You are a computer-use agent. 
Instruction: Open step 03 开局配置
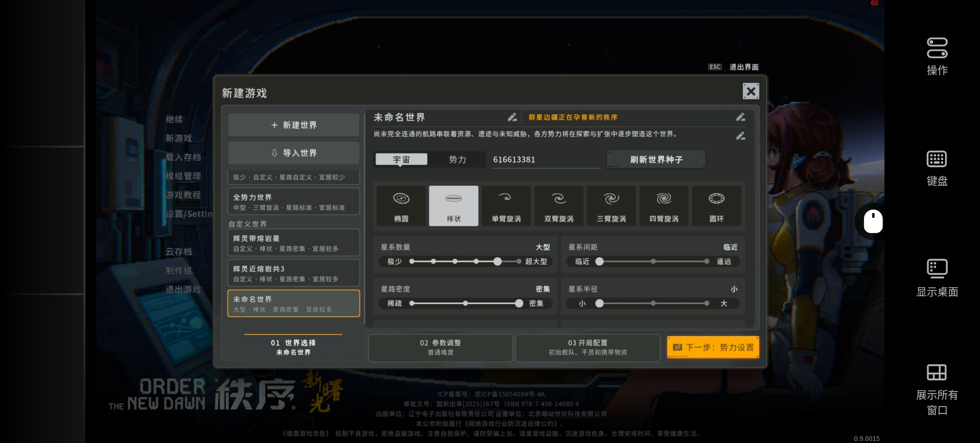coord(587,348)
